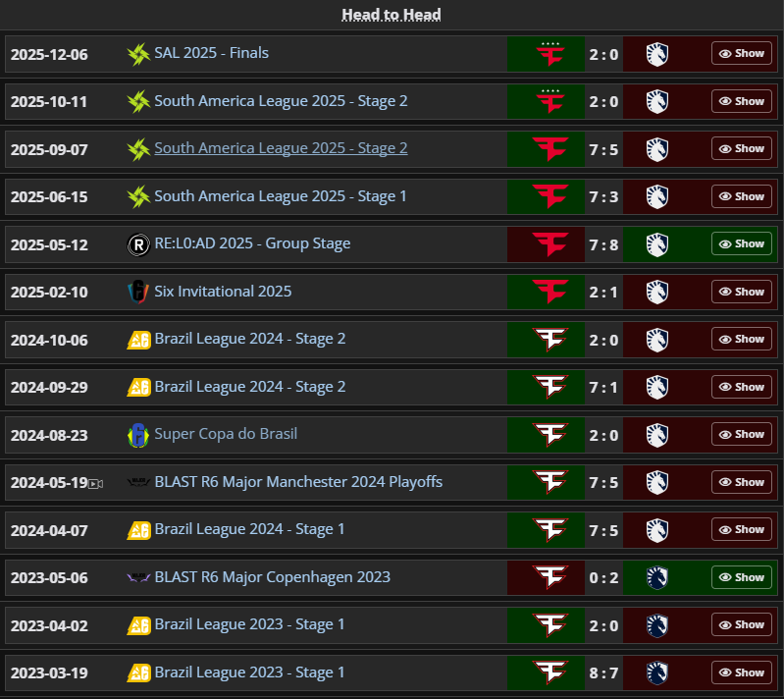The height and width of the screenshot is (699, 784).
Task: Click Show button for SAL 2025 - Finals match
Action: (x=742, y=54)
